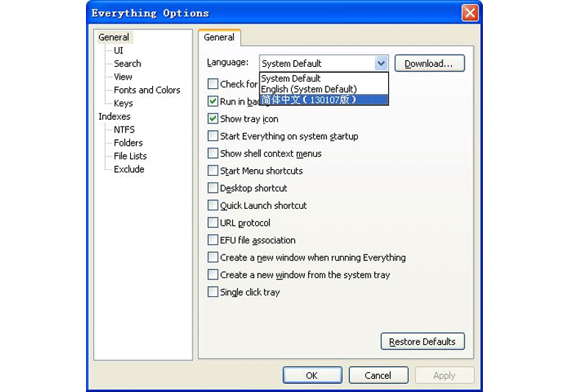
Task: Collapse the Language dropdown arrow
Action: [x=381, y=63]
